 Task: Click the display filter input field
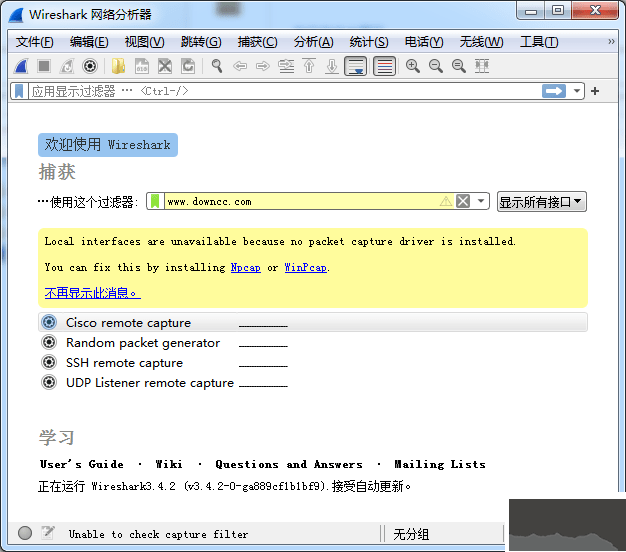pos(284,91)
